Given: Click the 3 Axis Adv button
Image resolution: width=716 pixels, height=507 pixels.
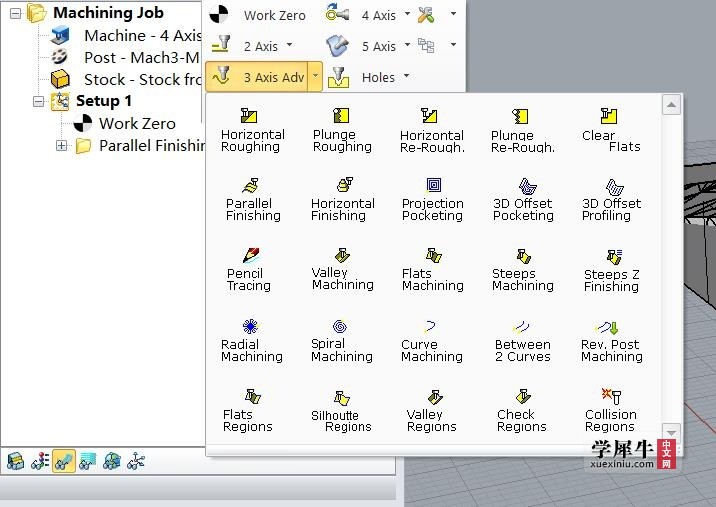Looking at the screenshot, I should (x=257, y=77).
